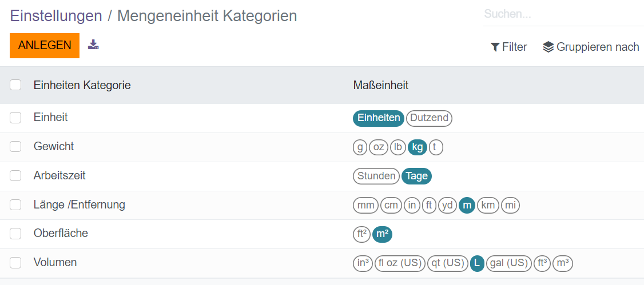Viewport: 644px width, 285px height.
Task: Select the Gewicht row checkbox
Action: point(15,147)
